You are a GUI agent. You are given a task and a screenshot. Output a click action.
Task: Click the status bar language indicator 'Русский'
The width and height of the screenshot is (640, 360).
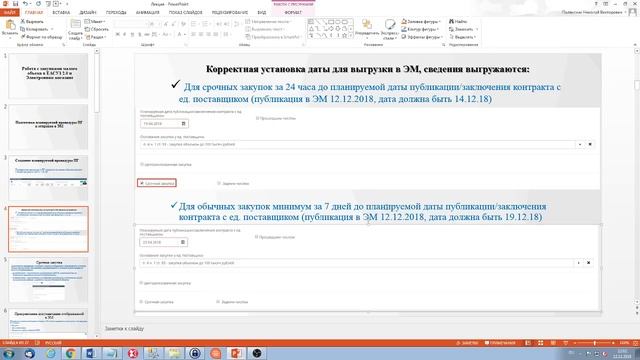point(53,343)
